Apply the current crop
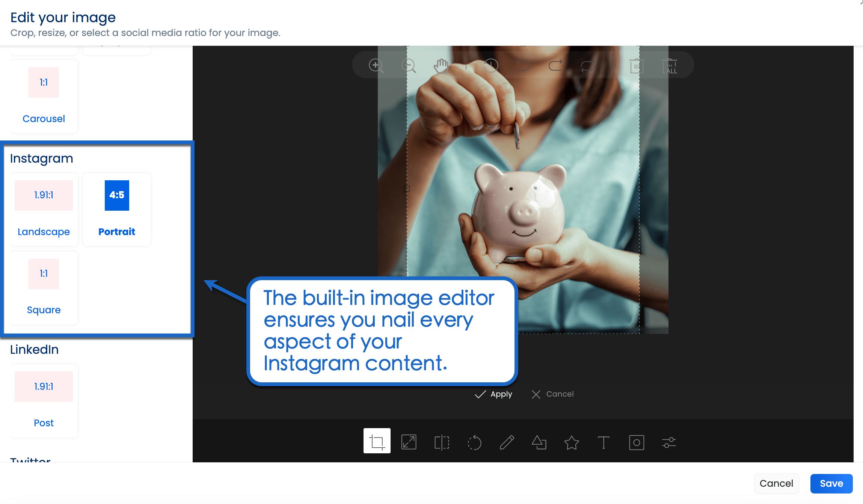The image size is (863, 504). pyautogui.click(x=493, y=394)
